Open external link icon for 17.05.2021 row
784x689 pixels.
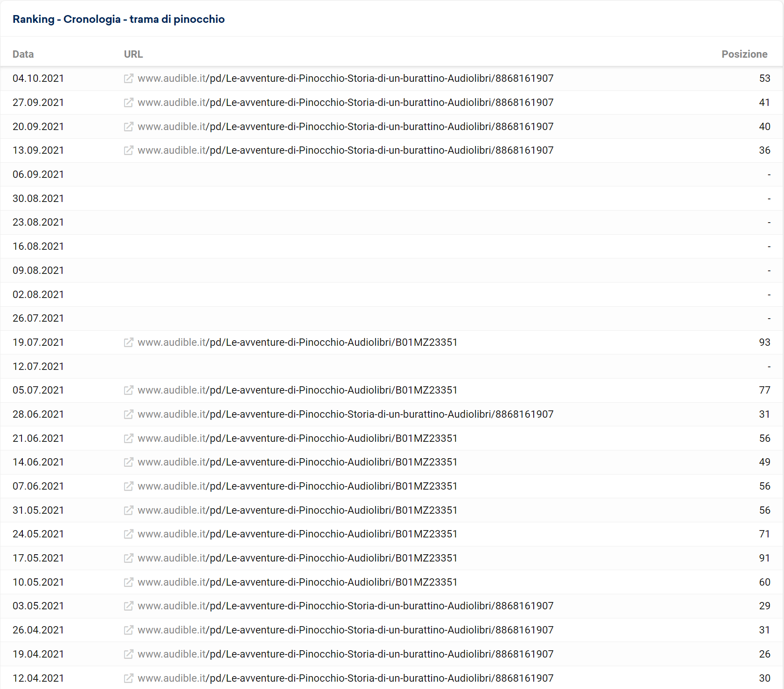point(128,558)
